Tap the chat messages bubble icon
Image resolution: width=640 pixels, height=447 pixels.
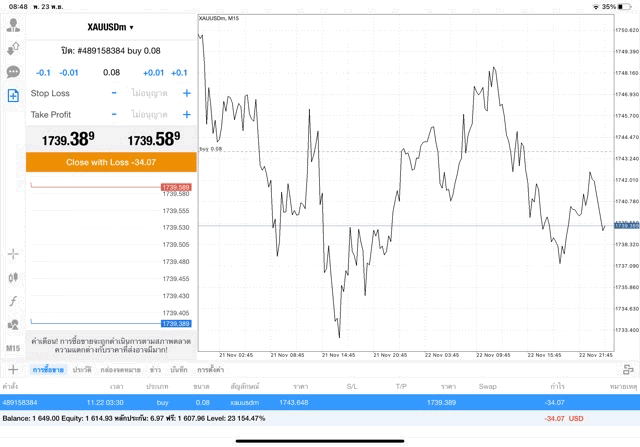click(14, 72)
